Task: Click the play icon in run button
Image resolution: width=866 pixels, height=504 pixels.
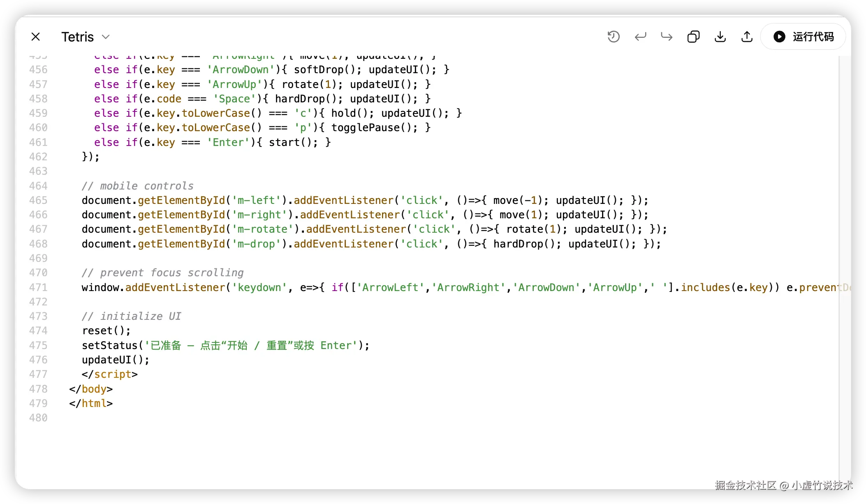Action: click(x=779, y=37)
